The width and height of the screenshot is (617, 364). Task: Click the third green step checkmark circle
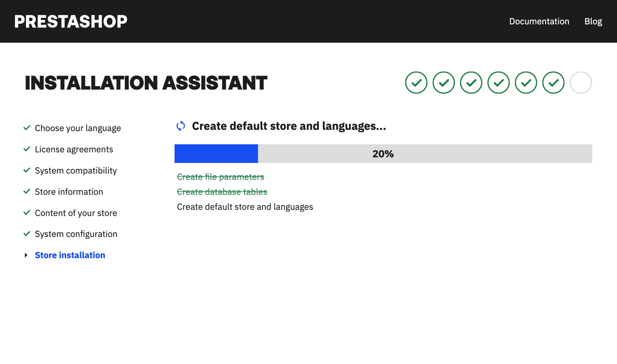pos(471,83)
